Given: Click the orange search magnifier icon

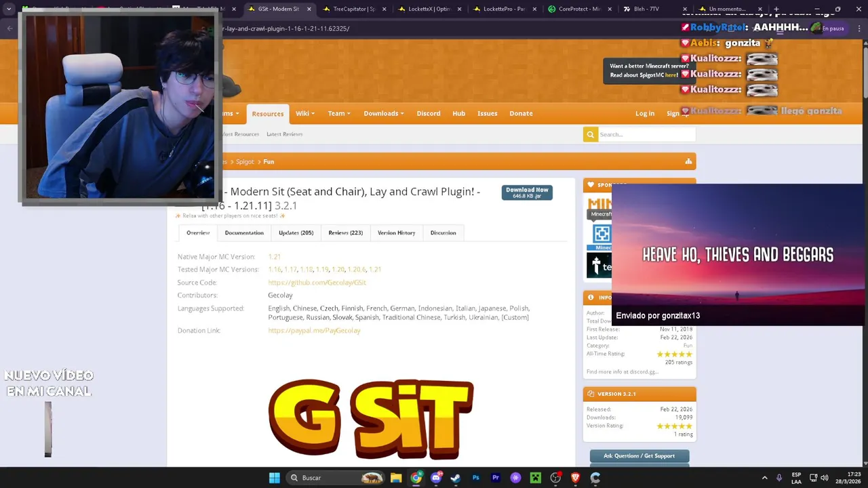Looking at the screenshot, I should pos(590,134).
